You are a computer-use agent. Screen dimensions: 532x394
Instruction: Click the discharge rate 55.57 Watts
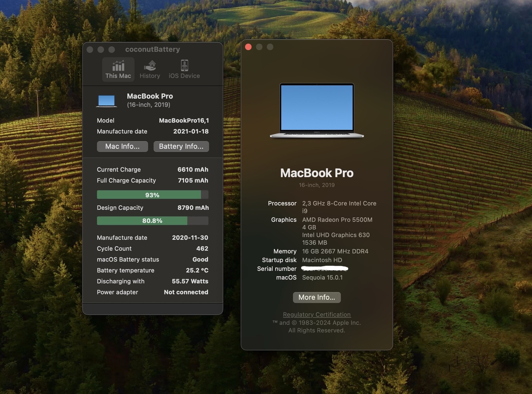click(190, 281)
